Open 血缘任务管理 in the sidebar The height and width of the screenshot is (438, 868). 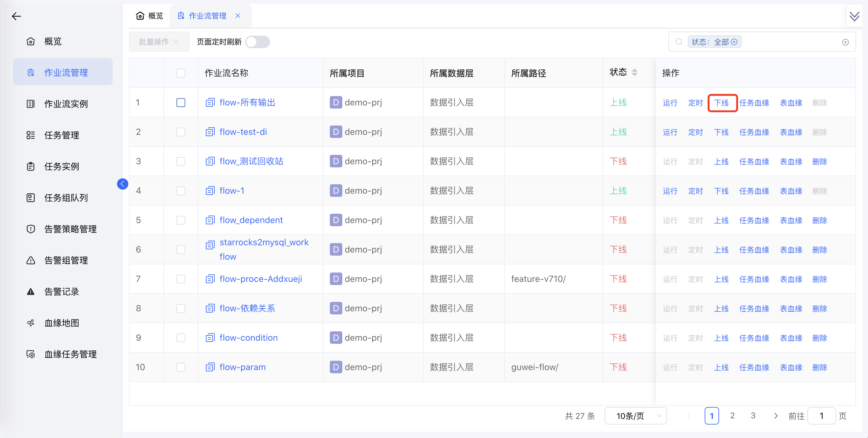70,354
